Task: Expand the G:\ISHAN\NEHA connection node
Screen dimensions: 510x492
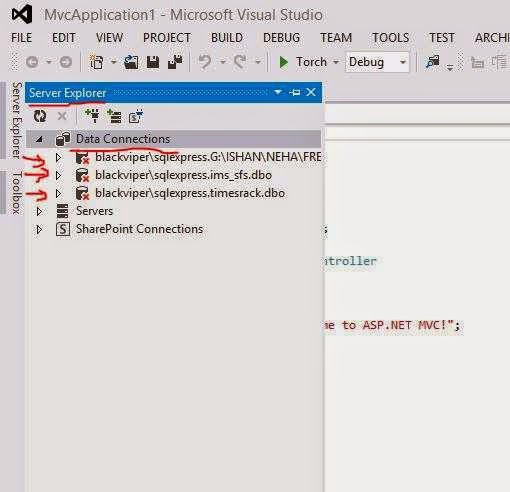Action: pos(58,157)
